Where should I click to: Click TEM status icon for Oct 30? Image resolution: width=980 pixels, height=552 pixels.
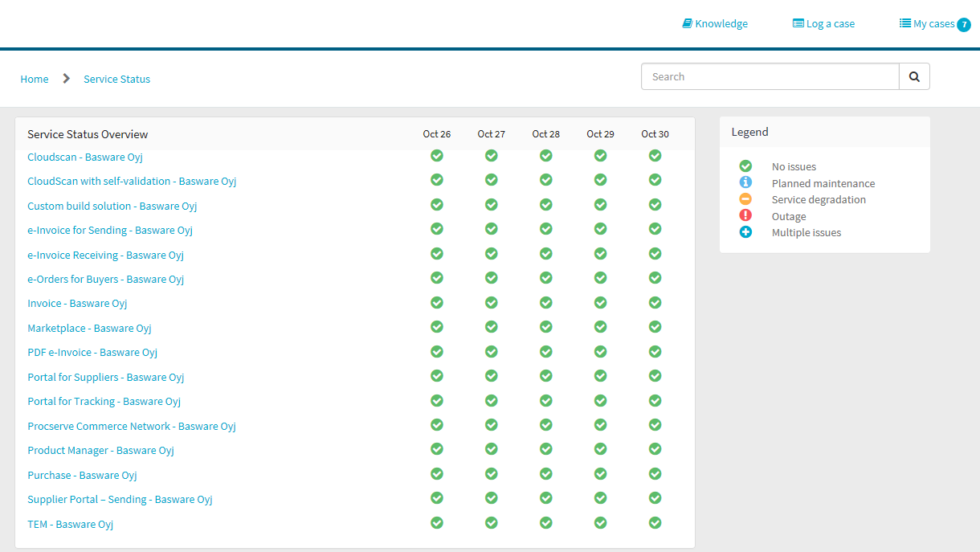pyautogui.click(x=655, y=522)
